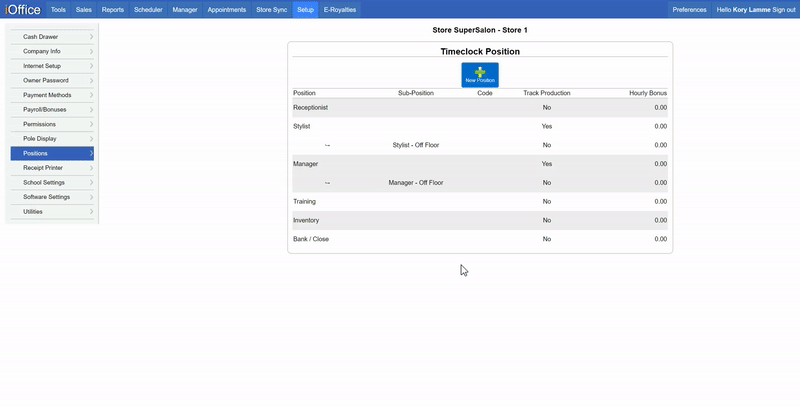
Task: Open the Manager menu
Action: pyautogui.click(x=185, y=10)
